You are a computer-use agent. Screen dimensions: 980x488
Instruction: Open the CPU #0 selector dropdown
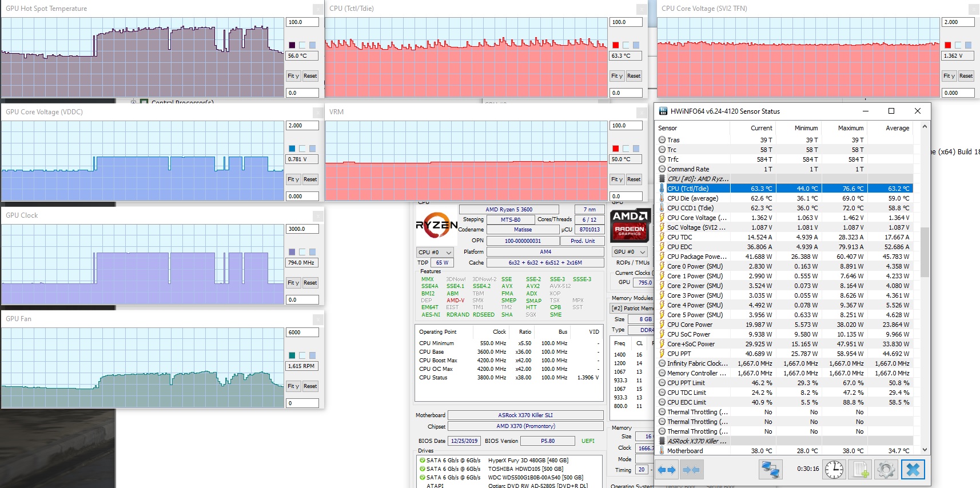point(435,252)
